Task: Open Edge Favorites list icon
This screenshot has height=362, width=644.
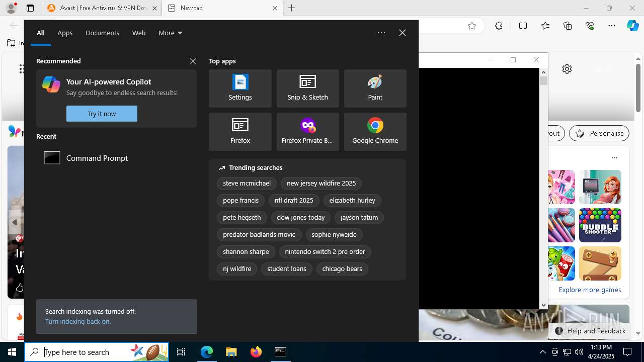Action: coord(545,26)
